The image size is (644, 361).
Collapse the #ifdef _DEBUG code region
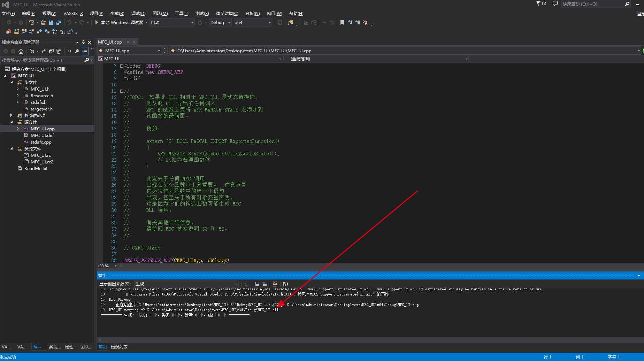122,66
